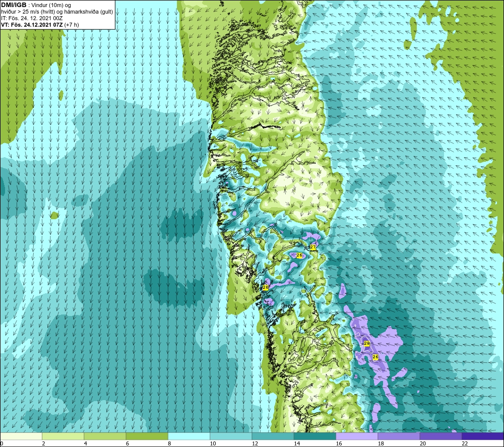This screenshot has width=504, height=447.
Task: Click the scale value '2'
Action: click(x=43, y=443)
